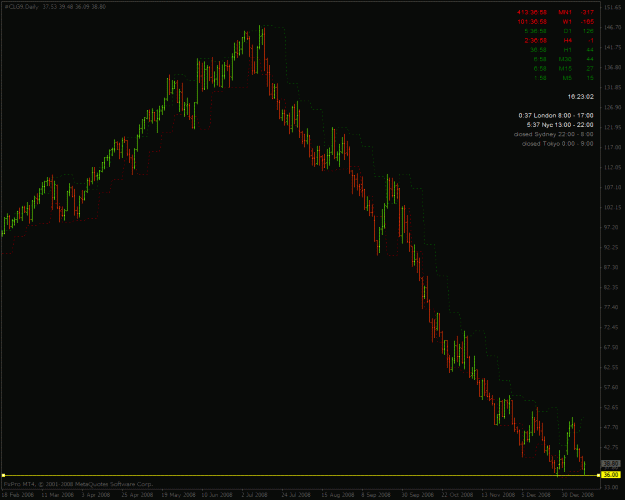This screenshot has height=500, width=625.
Task: Click the 15 value in the M5 row
Action: click(590, 78)
